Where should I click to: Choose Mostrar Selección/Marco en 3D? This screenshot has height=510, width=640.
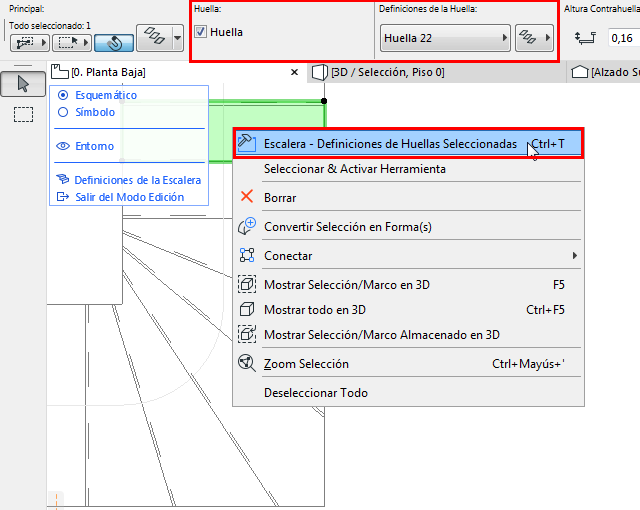pyautogui.click(x=409, y=284)
